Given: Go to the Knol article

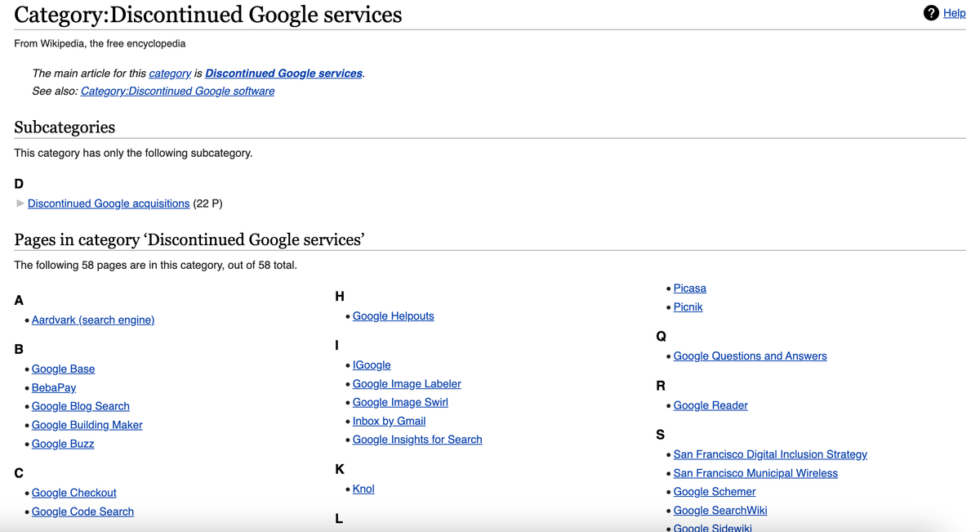Looking at the screenshot, I should pyautogui.click(x=363, y=489).
